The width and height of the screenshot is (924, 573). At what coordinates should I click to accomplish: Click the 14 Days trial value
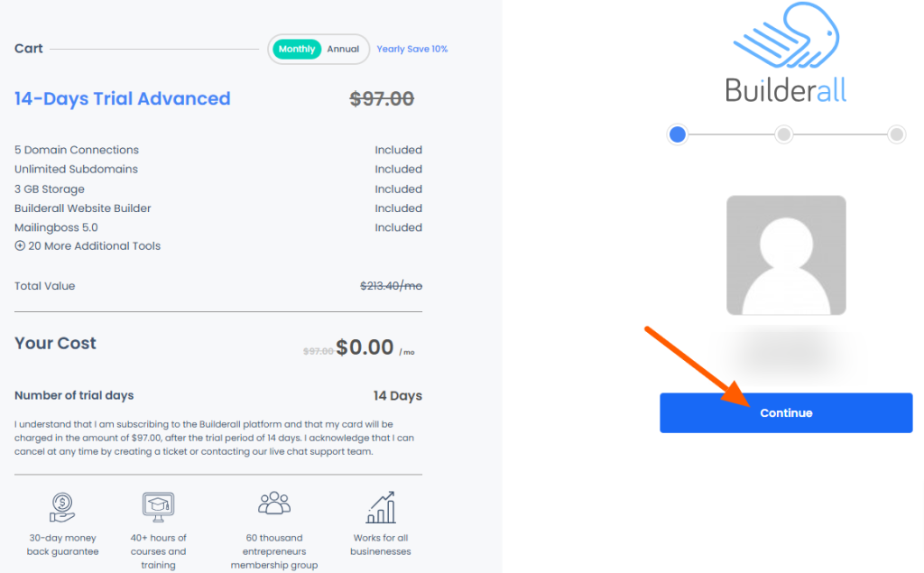click(397, 395)
